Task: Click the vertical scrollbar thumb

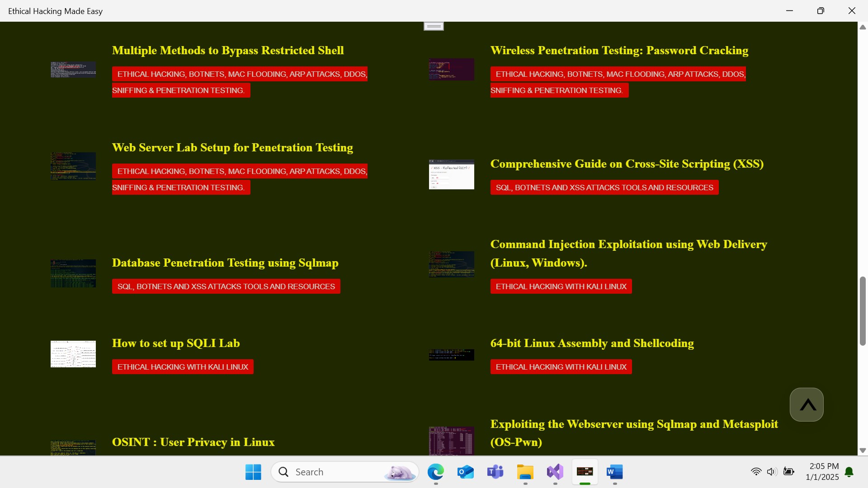Action: click(x=863, y=311)
